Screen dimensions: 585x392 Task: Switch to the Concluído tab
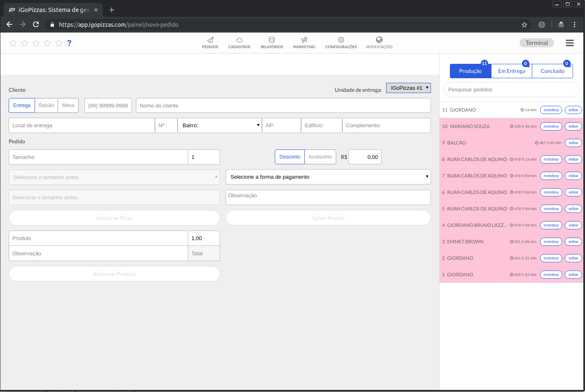[x=552, y=71]
